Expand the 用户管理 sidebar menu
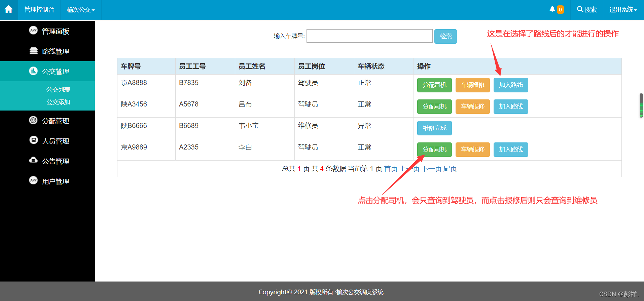Screen dimensions: 644x301 click(x=47, y=181)
